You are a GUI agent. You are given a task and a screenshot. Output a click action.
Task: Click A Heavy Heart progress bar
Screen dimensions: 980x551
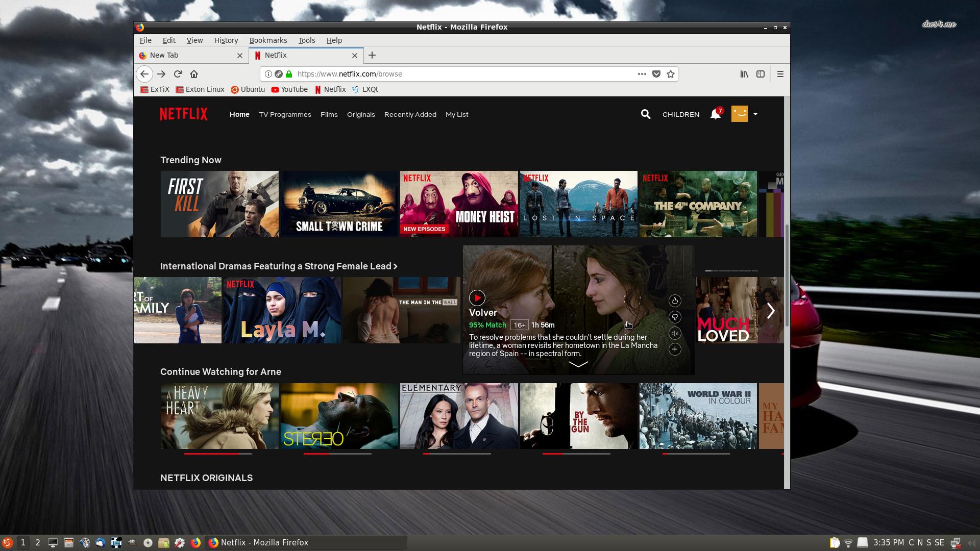(218, 454)
